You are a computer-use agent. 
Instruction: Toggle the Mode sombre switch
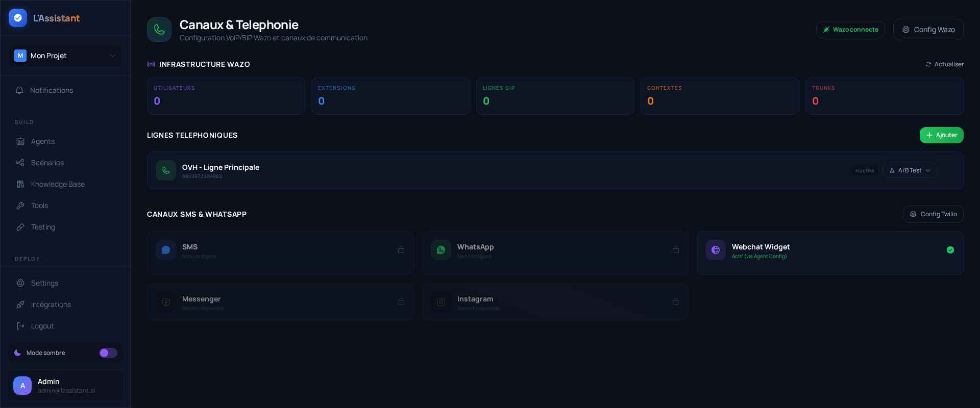click(x=108, y=353)
